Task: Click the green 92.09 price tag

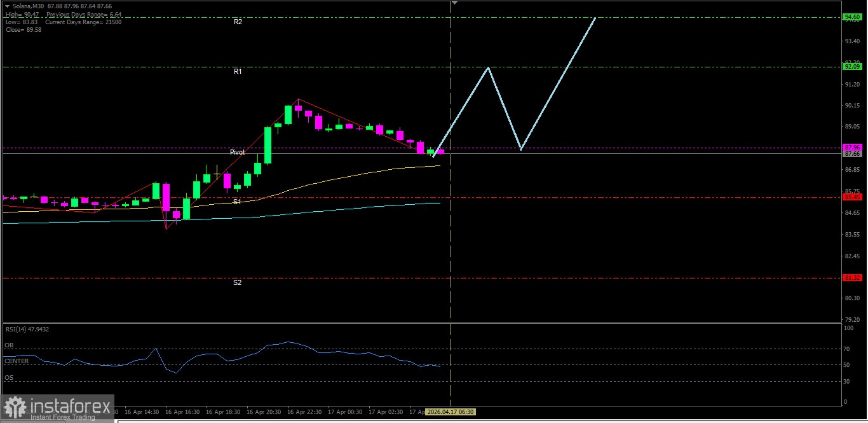Action: tap(851, 66)
